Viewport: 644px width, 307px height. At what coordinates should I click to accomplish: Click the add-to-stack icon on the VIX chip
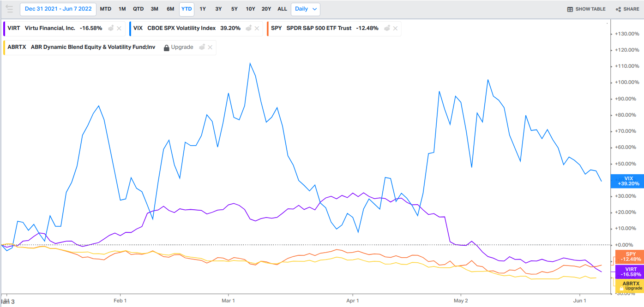[x=248, y=28]
